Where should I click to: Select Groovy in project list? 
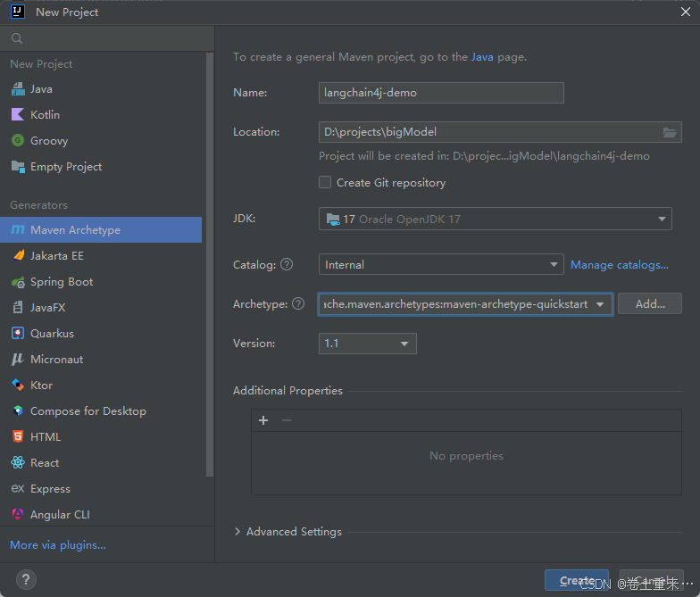click(101, 141)
